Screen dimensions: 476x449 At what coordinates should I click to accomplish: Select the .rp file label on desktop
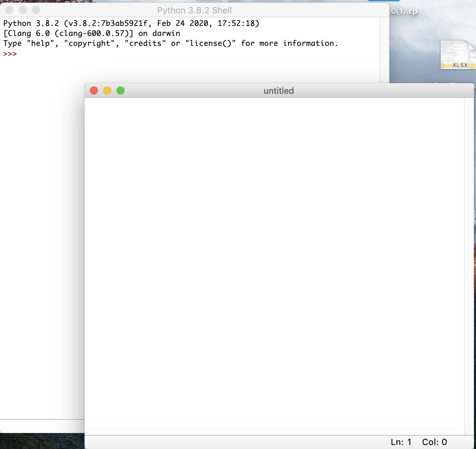403,12
